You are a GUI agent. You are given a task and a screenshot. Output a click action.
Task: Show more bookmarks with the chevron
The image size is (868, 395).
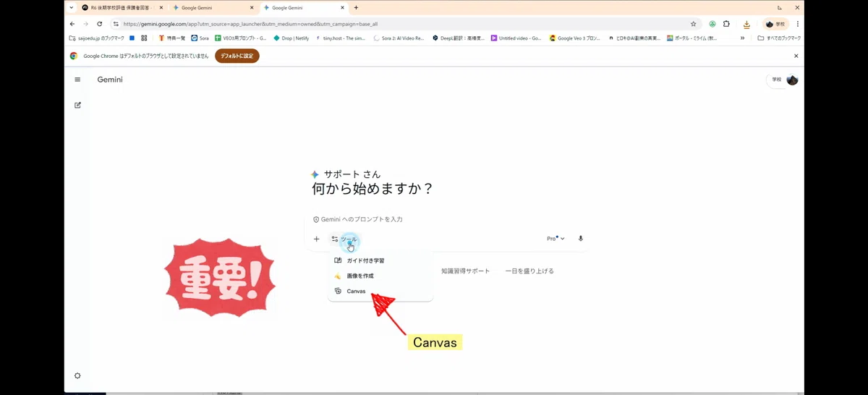[x=742, y=38]
